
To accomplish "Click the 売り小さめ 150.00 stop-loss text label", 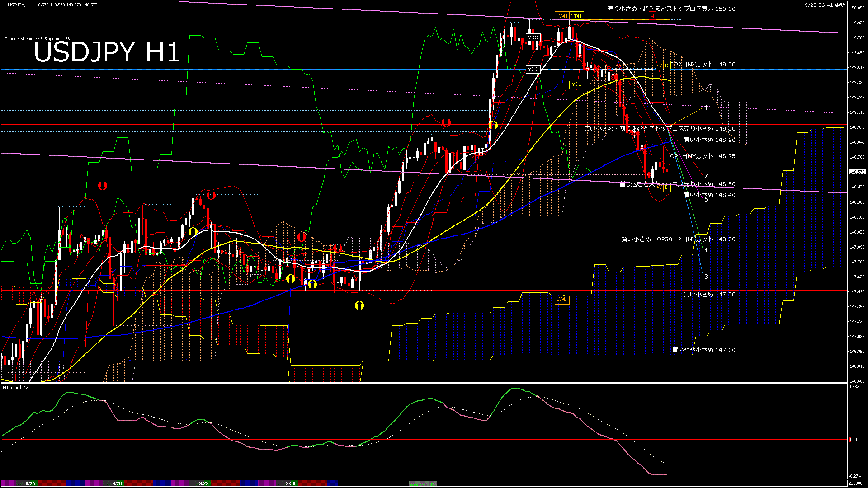I will (671, 9).
